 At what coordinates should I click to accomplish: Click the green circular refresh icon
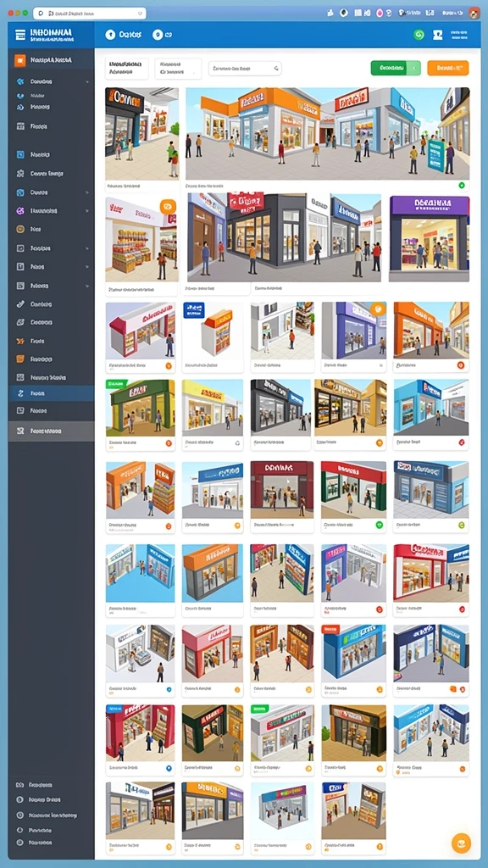pyautogui.click(x=419, y=34)
